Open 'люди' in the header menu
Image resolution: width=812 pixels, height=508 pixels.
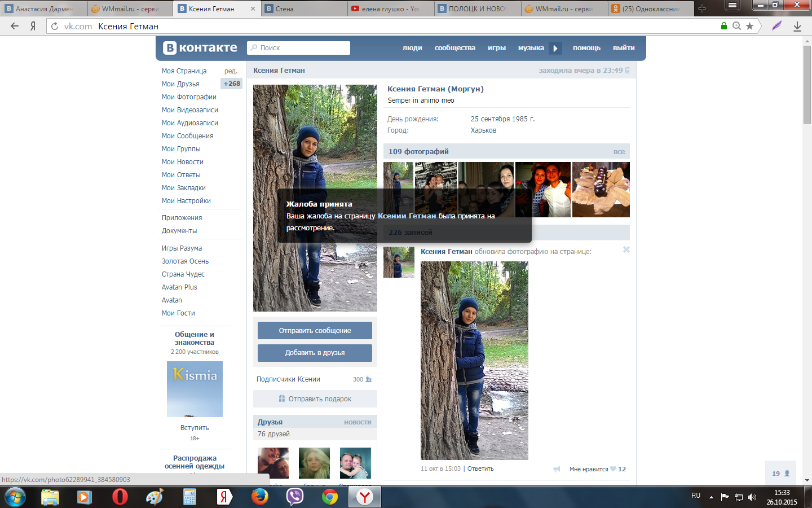click(412, 48)
